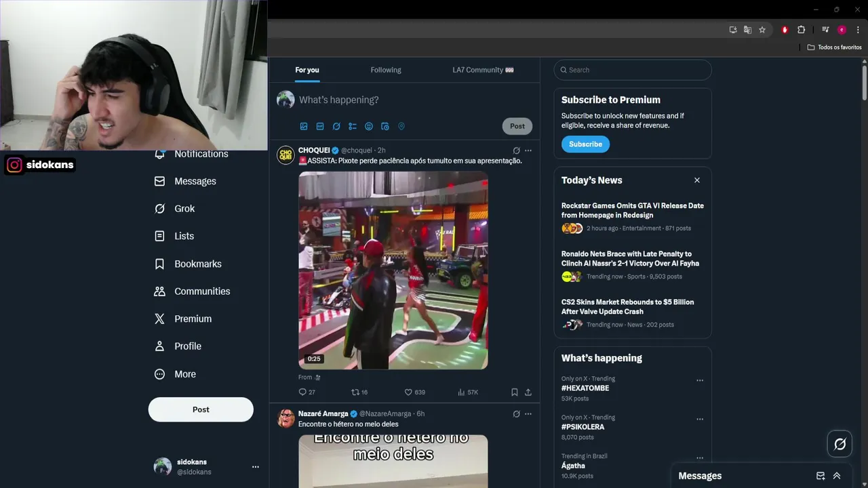Open Messages from the sidebar
Viewport: 868px width, 488px height.
click(x=185, y=181)
